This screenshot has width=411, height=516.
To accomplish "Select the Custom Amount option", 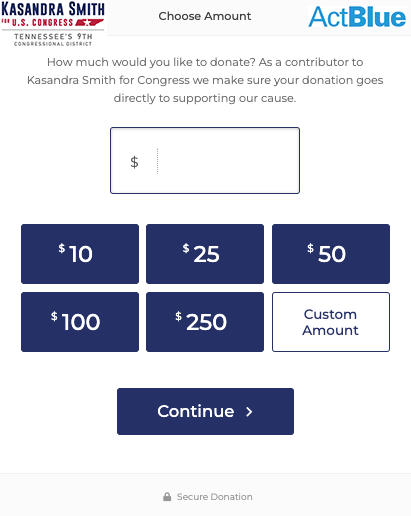I will [x=331, y=322].
